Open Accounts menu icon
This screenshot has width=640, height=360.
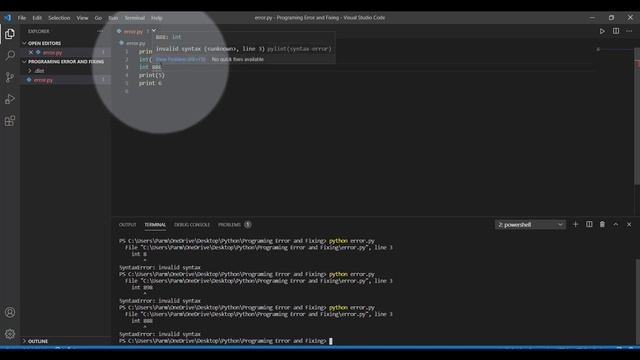coord(10,312)
